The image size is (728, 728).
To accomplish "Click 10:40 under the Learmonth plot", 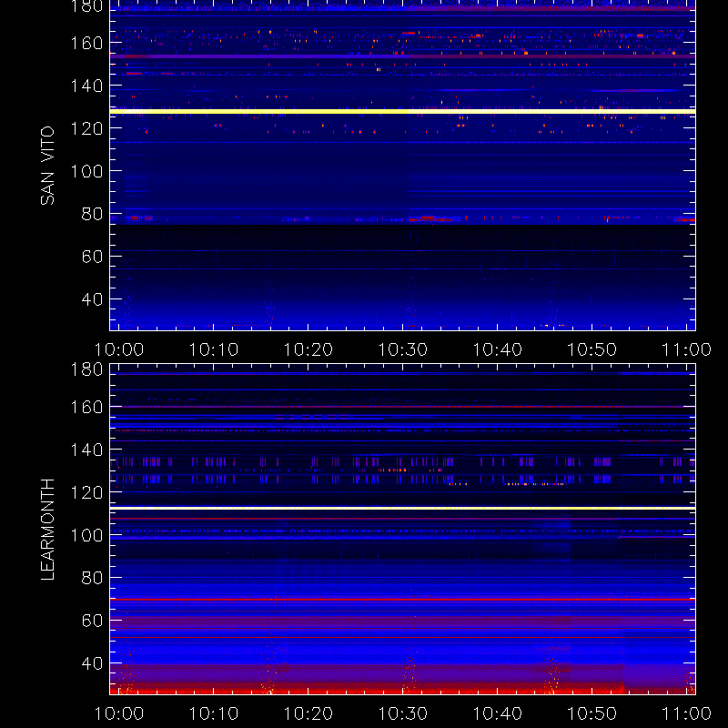I will pyautogui.click(x=497, y=713).
